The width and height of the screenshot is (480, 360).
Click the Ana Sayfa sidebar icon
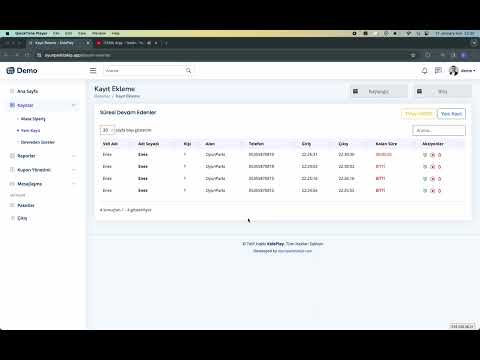coord(12,91)
